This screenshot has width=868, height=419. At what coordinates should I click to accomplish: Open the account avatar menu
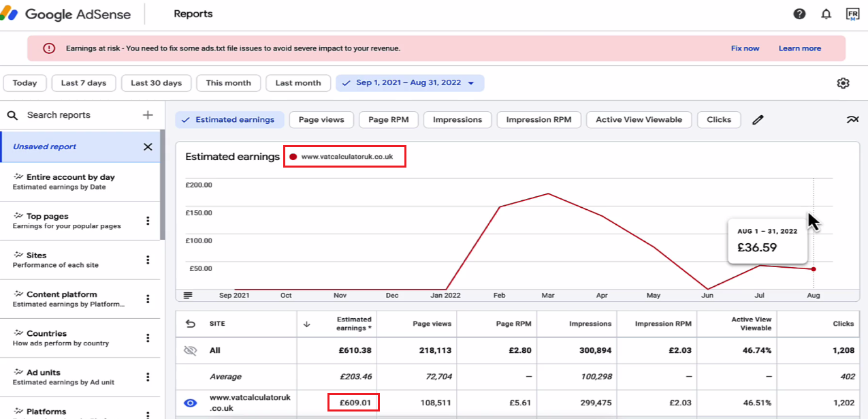[852, 14]
